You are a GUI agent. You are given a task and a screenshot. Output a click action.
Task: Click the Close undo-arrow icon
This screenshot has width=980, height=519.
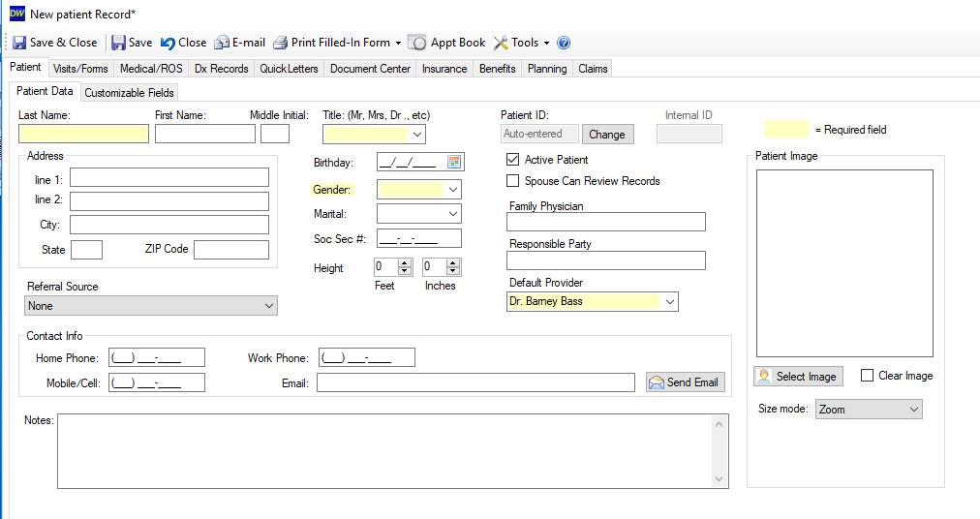click(168, 43)
